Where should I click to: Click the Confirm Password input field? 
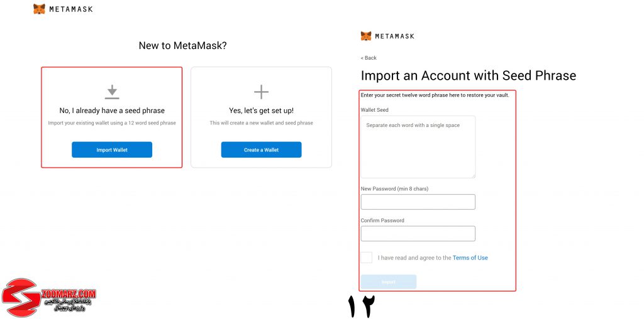pyautogui.click(x=418, y=234)
